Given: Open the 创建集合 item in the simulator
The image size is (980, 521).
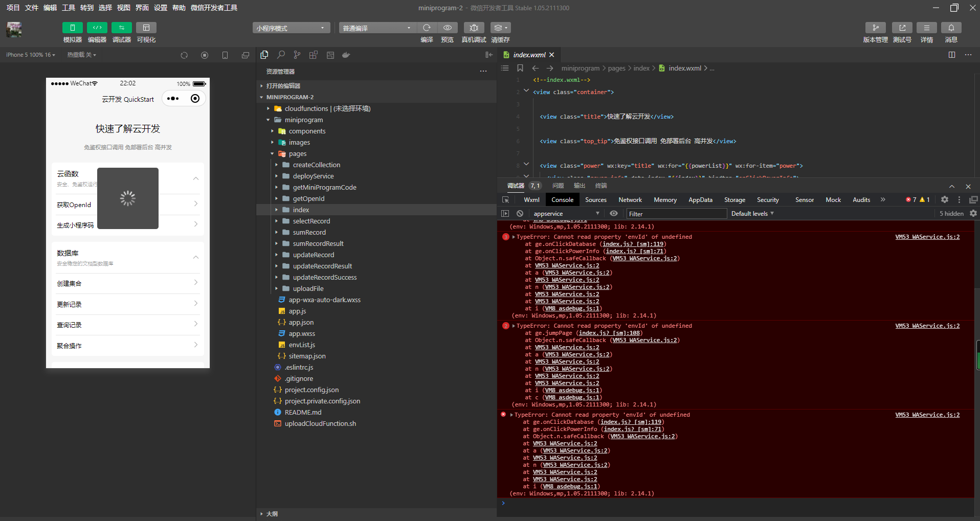Looking at the screenshot, I should (x=128, y=283).
